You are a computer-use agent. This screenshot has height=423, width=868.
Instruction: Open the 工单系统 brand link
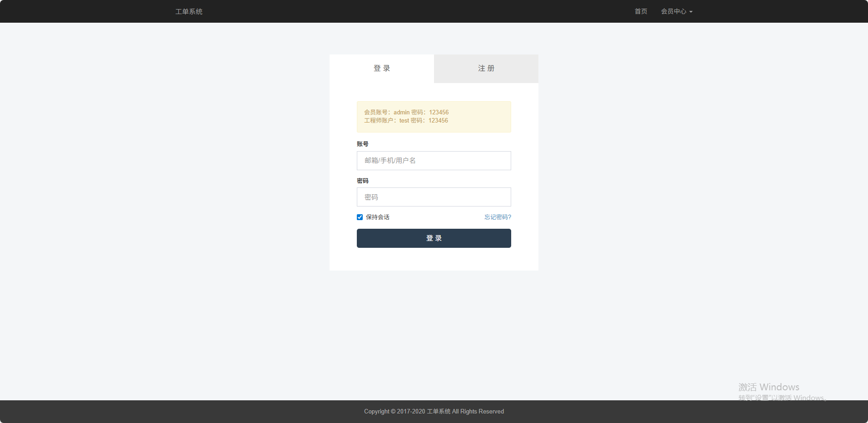[x=189, y=11]
